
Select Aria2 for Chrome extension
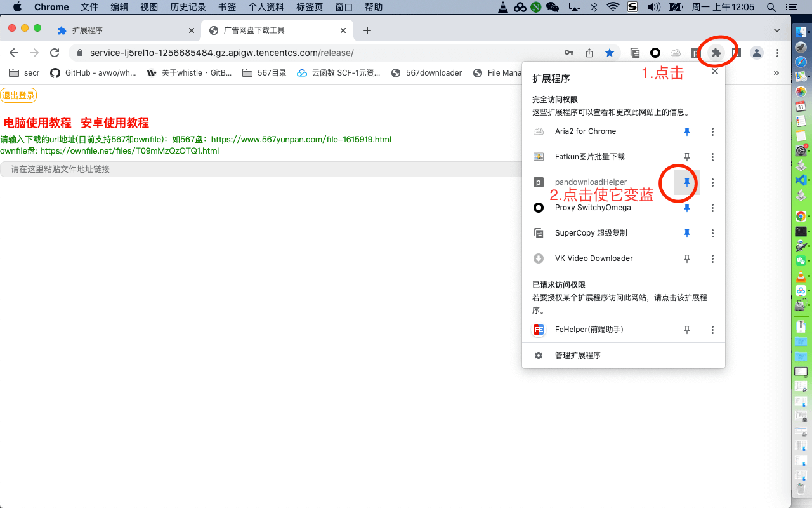pyautogui.click(x=598, y=131)
